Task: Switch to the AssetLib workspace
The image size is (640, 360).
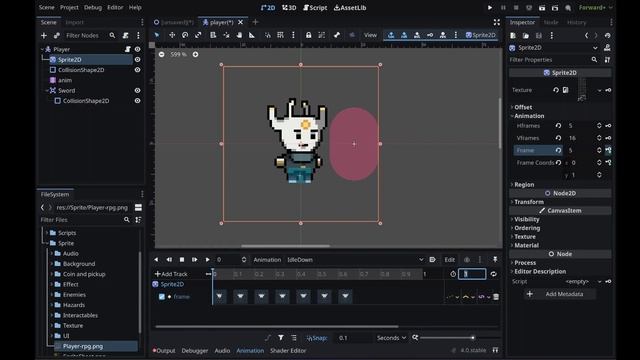Action: click(x=350, y=7)
